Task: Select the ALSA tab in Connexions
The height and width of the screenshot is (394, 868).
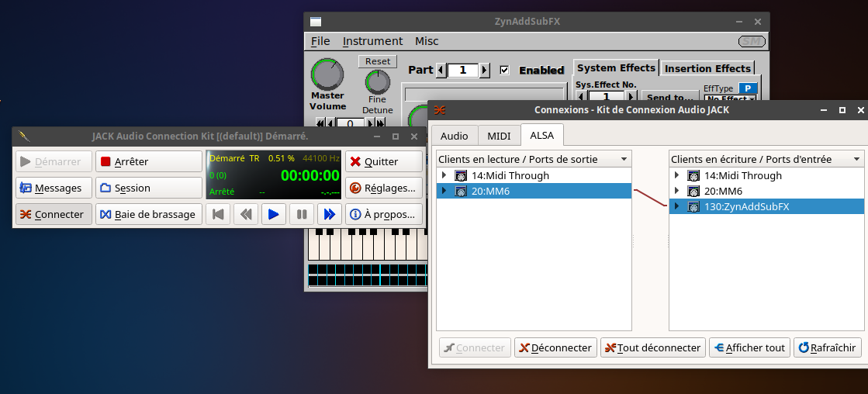Action: pyautogui.click(x=542, y=135)
